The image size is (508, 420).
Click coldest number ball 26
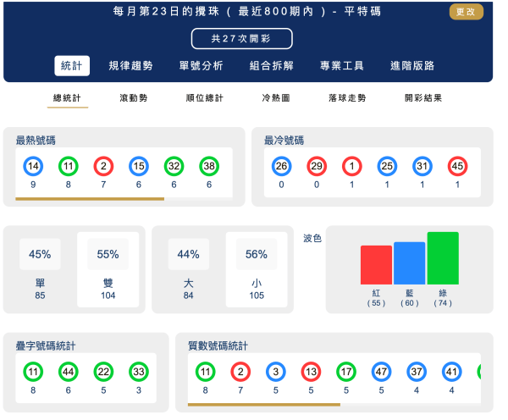point(282,167)
